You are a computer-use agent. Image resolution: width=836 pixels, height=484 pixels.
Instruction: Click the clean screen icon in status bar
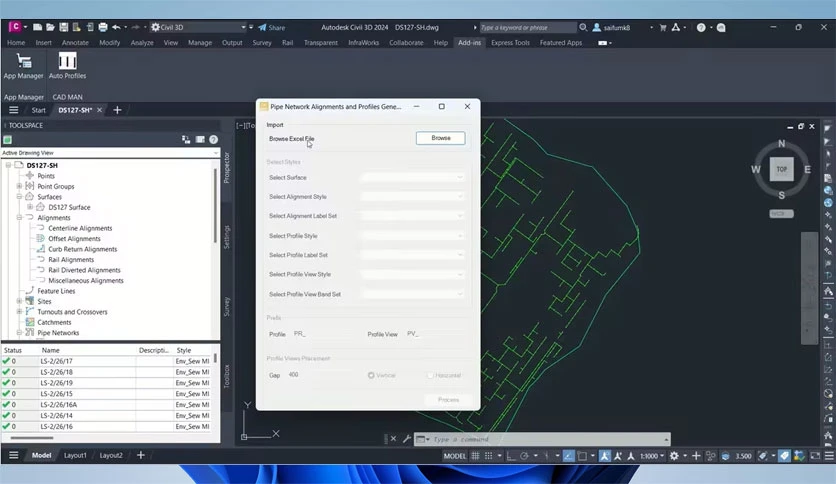click(815, 456)
